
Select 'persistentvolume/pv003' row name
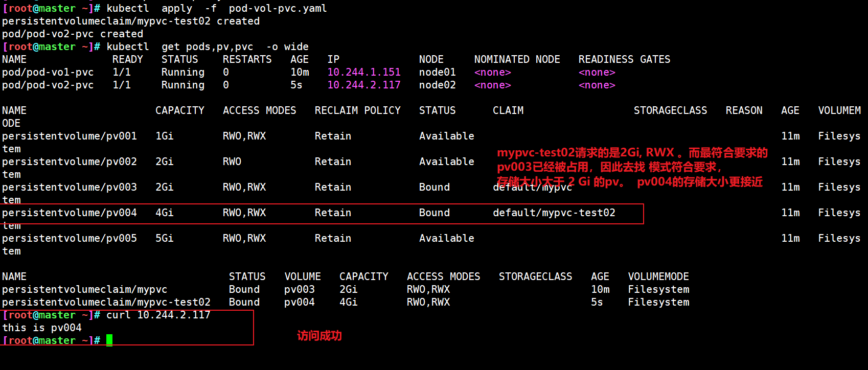pos(70,187)
